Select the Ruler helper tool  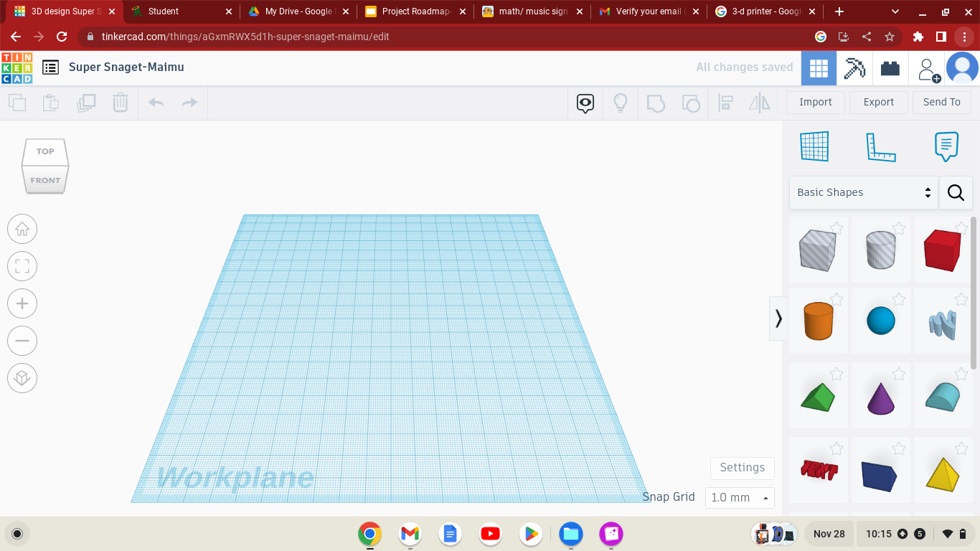pyautogui.click(x=881, y=146)
